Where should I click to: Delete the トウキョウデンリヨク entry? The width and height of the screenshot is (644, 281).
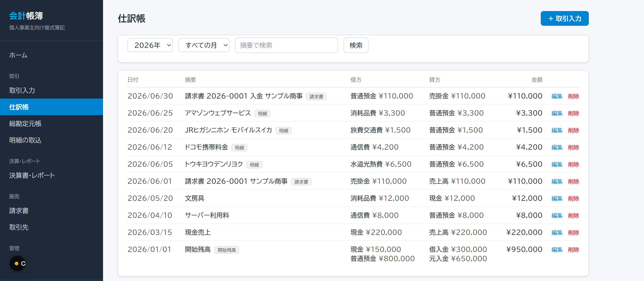pos(573,164)
